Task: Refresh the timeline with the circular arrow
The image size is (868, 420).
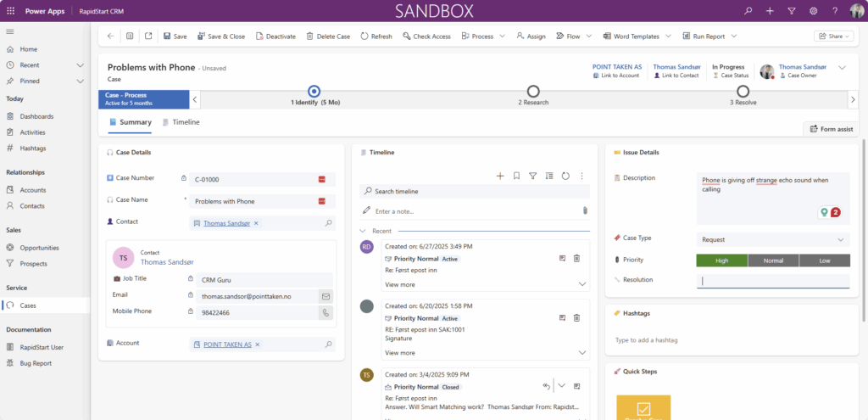Action: tap(565, 176)
